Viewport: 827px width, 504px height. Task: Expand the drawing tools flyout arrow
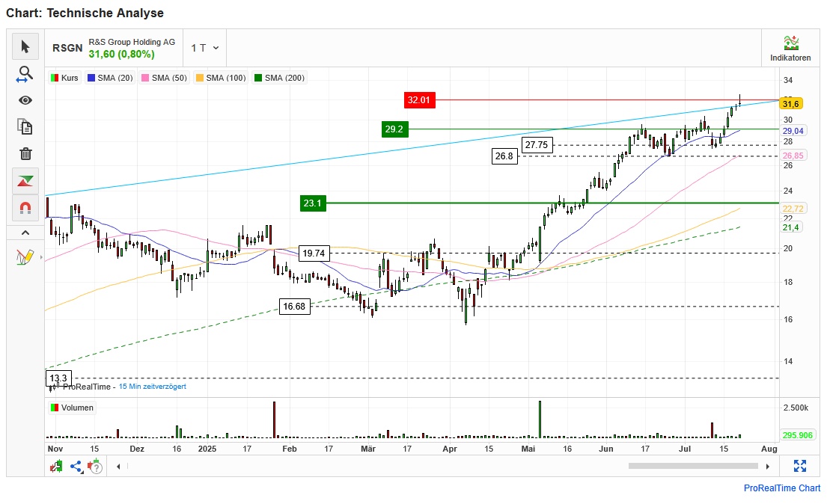tap(41, 257)
